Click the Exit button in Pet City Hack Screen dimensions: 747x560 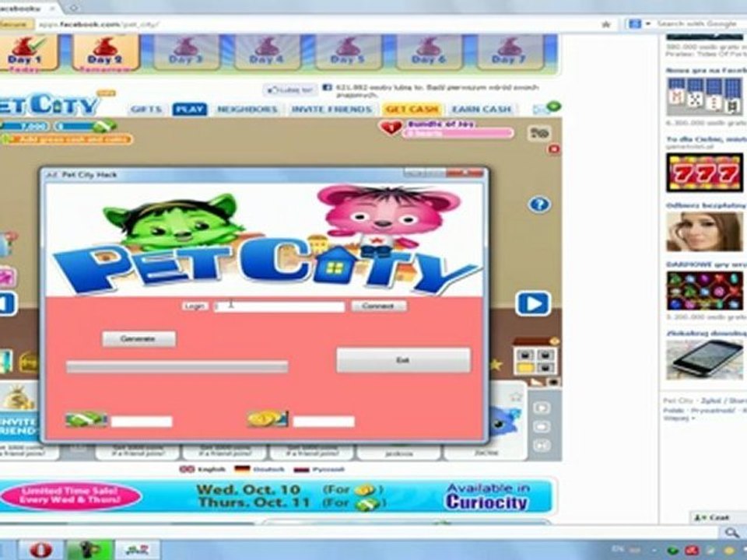(x=403, y=360)
